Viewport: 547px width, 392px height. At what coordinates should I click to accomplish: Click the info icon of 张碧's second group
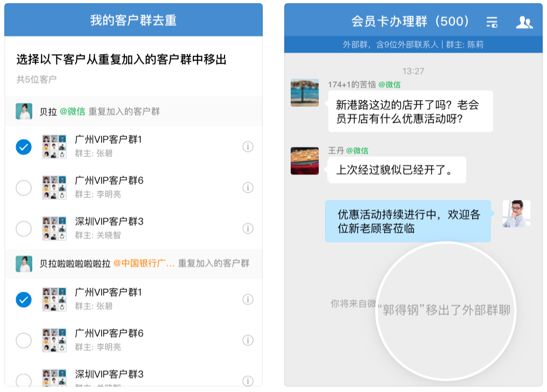[x=248, y=299]
